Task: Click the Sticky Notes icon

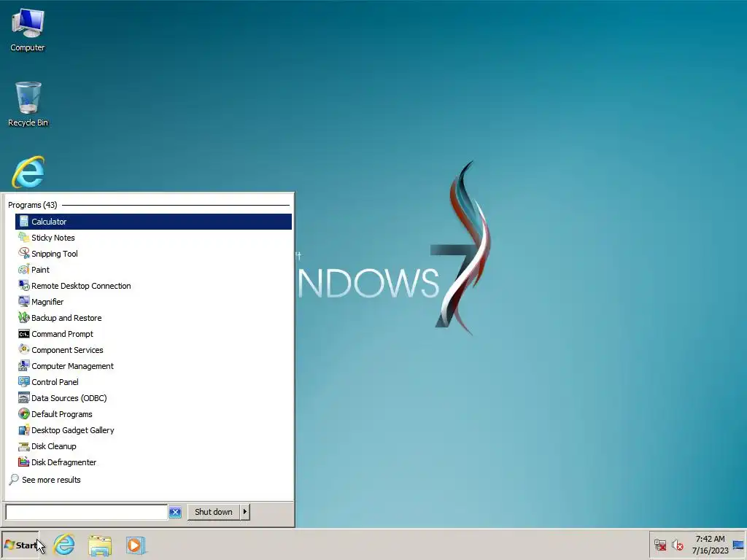Action: coord(24,237)
